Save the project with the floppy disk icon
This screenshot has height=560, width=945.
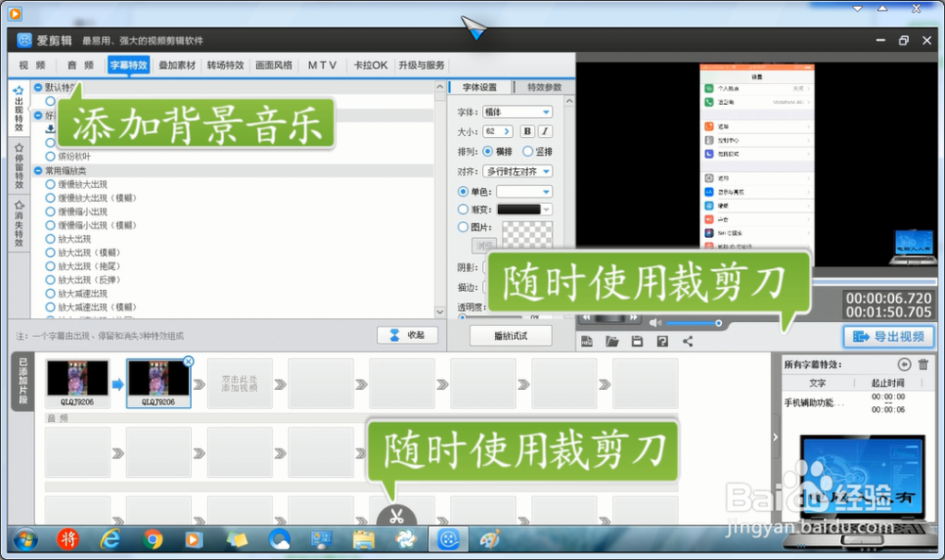(637, 342)
